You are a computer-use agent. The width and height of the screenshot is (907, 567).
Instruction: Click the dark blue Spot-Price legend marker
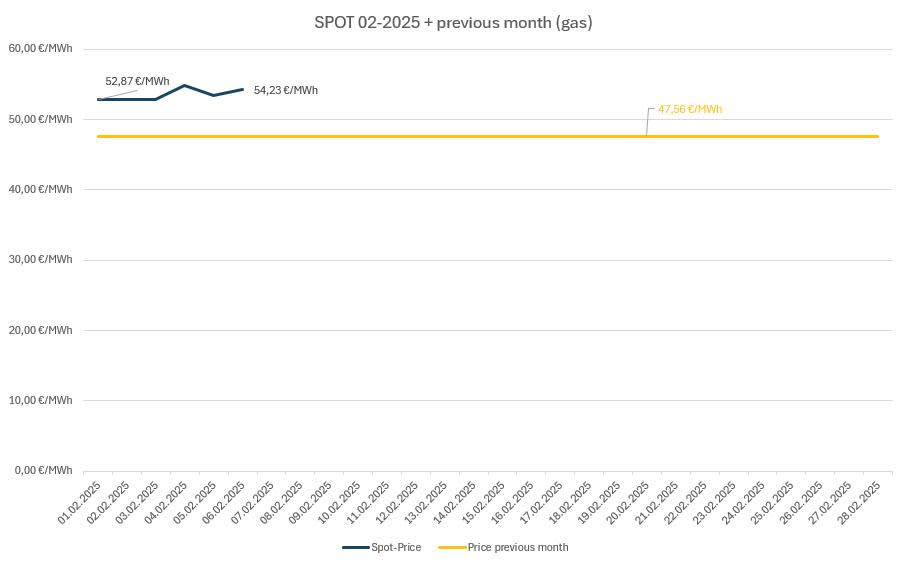[x=356, y=547]
